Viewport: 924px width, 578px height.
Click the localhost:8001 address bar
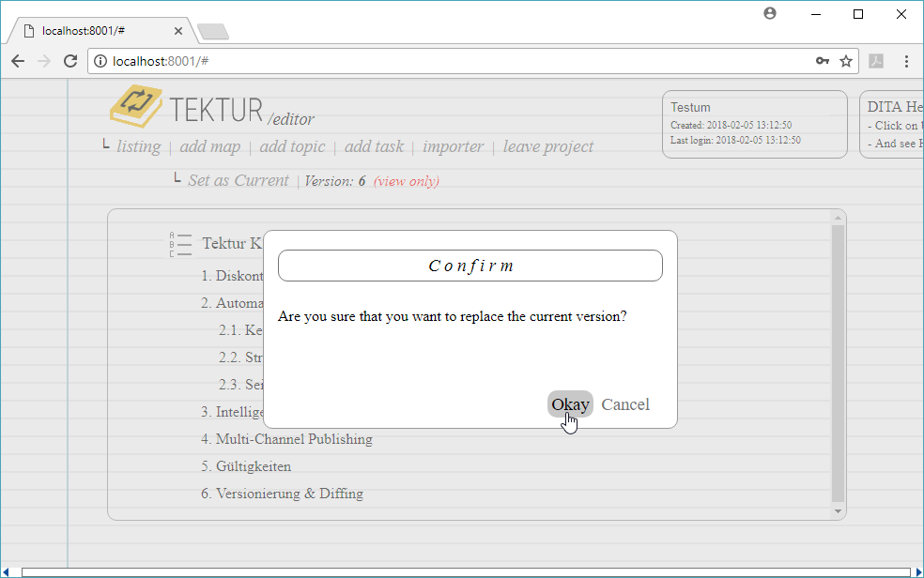click(x=451, y=61)
